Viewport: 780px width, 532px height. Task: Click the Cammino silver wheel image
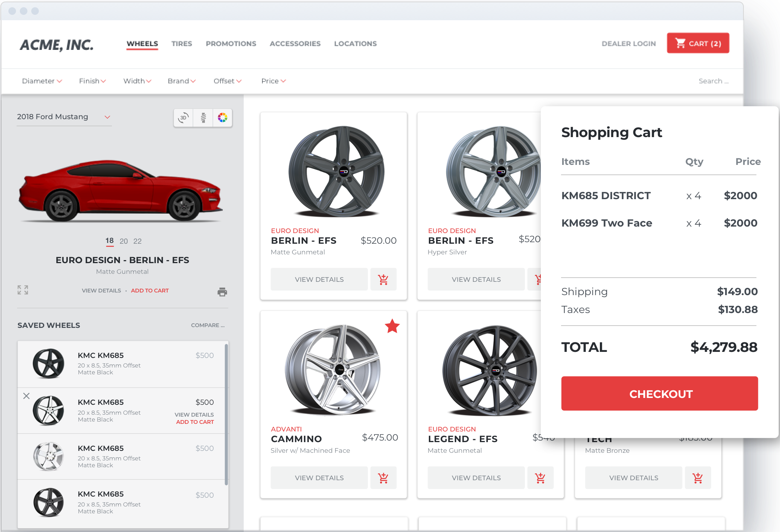click(333, 370)
